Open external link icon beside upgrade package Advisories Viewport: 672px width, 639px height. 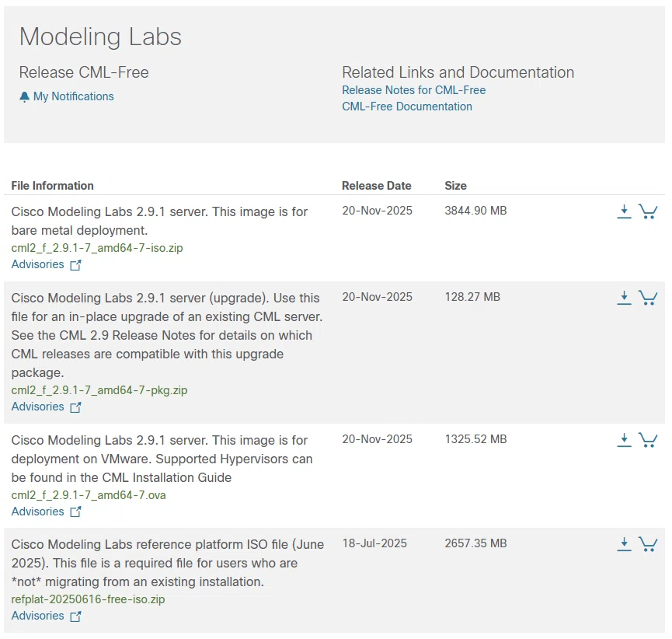coord(75,407)
